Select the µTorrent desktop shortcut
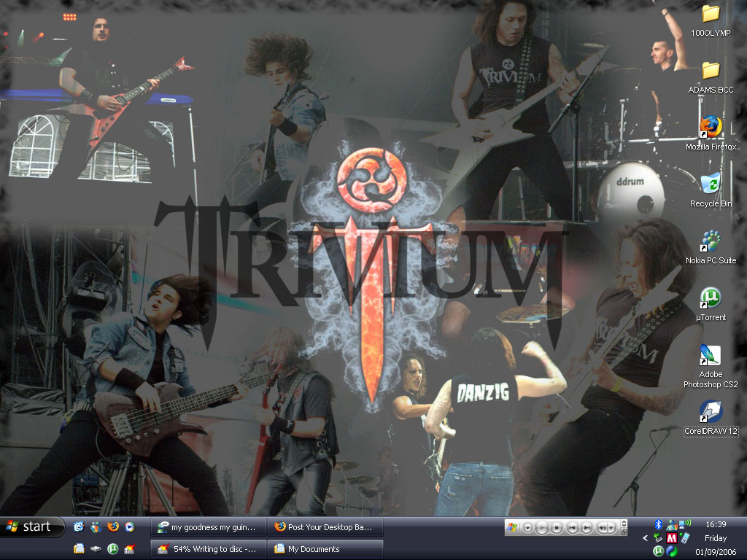The image size is (747, 560). click(711, 305)
